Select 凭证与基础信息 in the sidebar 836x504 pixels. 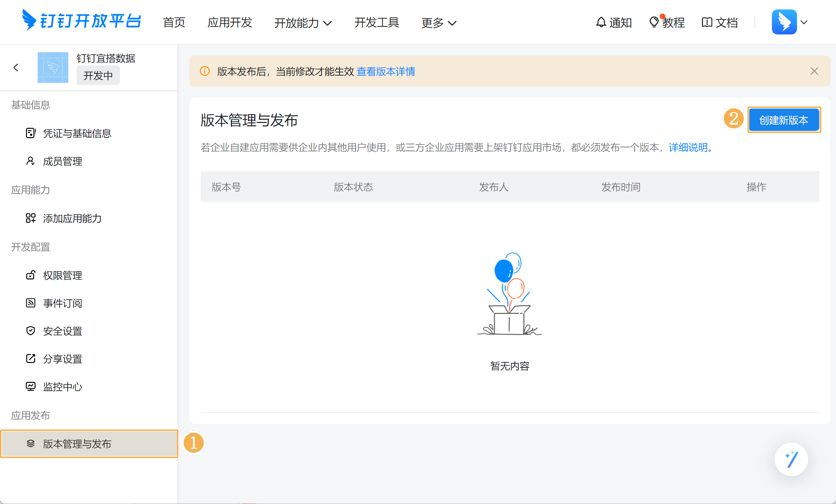(x=77, y=133)
